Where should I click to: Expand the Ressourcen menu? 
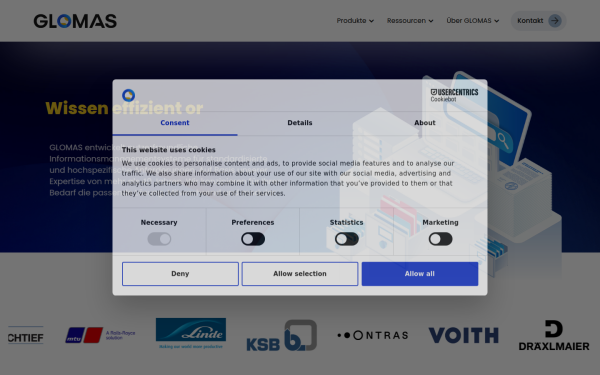point(410,21)
